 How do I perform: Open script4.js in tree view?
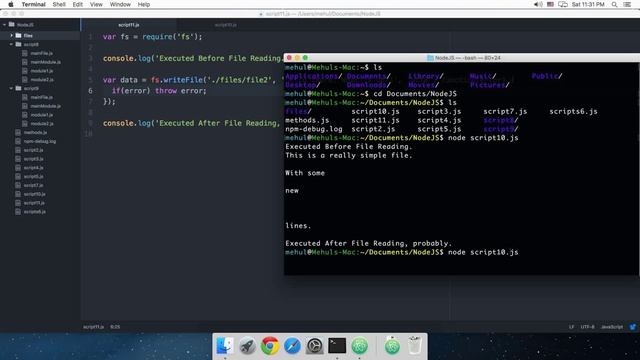(33, 167)
